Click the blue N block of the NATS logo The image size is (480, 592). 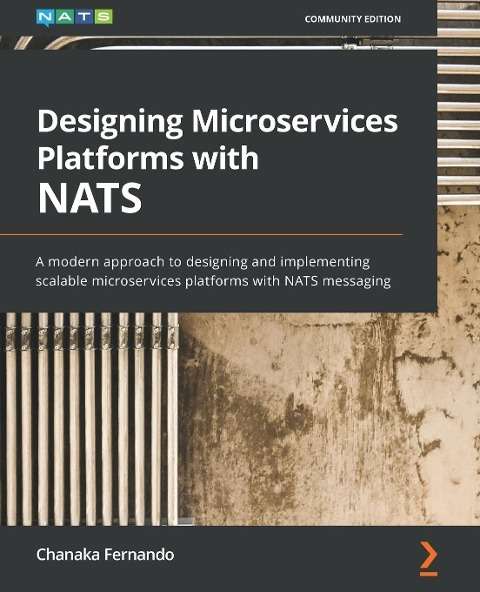pyautogui.click(x=46, y=18)
